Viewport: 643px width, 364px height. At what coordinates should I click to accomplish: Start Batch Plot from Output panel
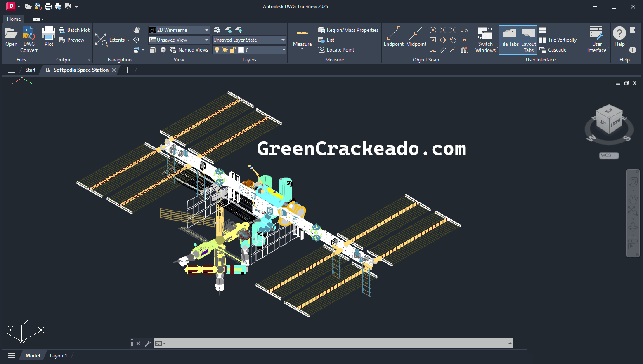[x=74, y=30]
